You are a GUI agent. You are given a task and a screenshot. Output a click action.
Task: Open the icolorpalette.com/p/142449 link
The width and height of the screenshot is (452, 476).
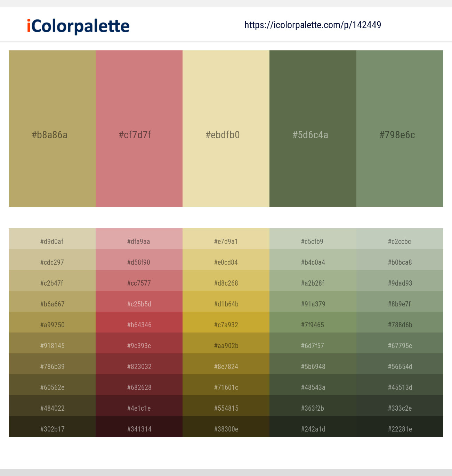click(x=313, y=25)
